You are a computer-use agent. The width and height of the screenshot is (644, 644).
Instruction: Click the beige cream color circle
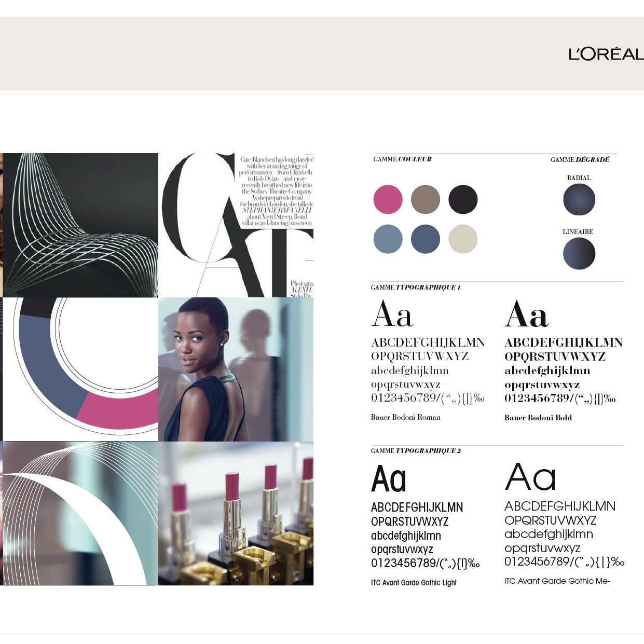[463, 239]
